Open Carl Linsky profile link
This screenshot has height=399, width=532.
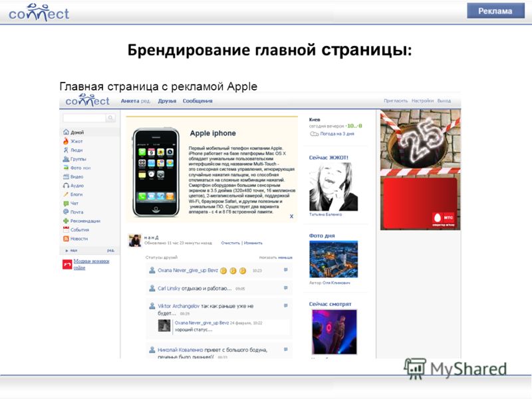[x=169, y=289]
